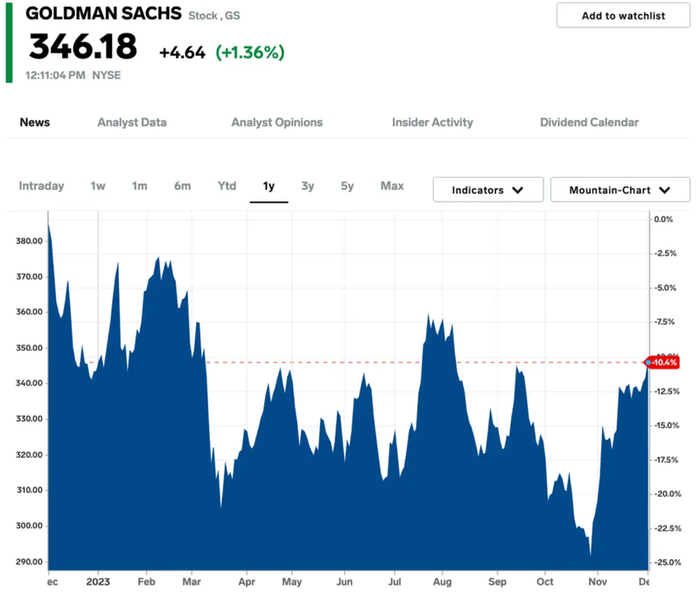This screenshot has width=700, height=595.
Task: Click the Nov x-axis label
Action: click(x=598, y=582)
